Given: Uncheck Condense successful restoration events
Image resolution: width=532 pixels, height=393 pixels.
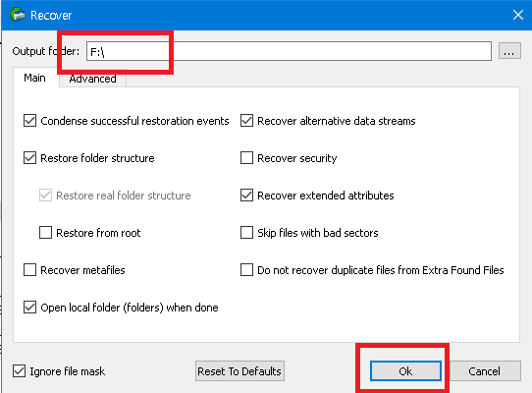Looking at the screenshot, I should [x=29, y=121].
